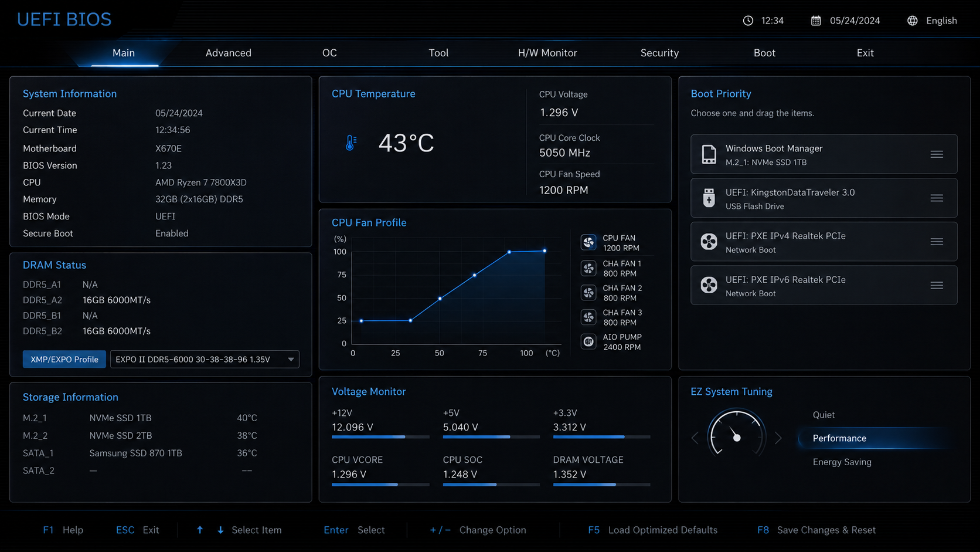This screenshot has height=552, width=980.
Task: Click Enter Select in the footer
Action: point(354,530)
